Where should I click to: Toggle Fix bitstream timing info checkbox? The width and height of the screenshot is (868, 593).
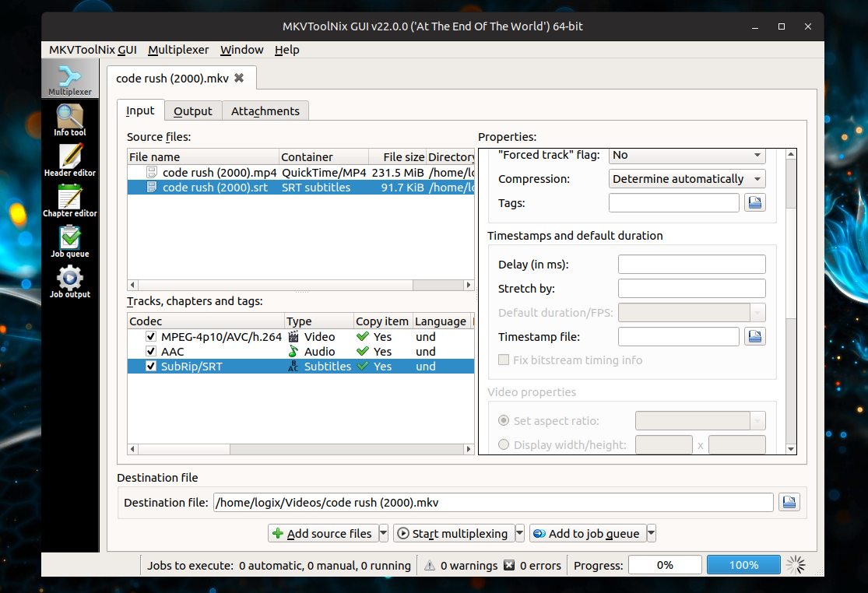pos(504,360)
